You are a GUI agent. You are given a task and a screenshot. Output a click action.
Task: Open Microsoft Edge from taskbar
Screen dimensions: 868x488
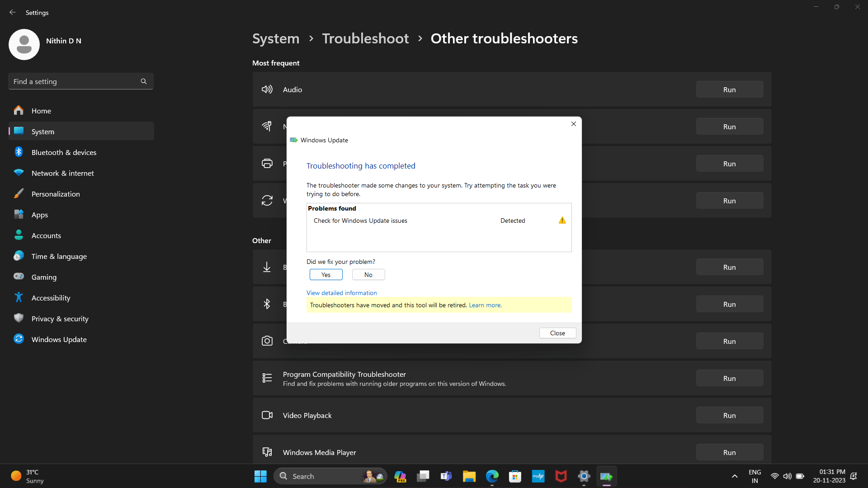point(492,476)
